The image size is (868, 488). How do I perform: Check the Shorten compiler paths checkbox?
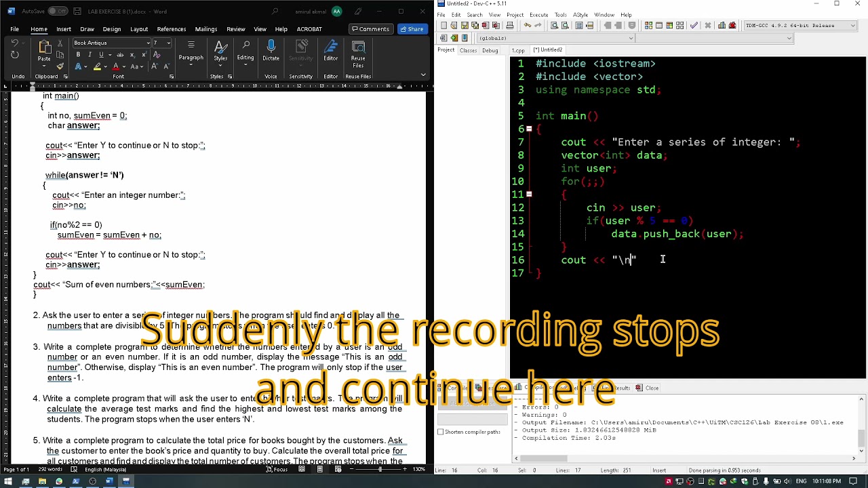(441, 432)
